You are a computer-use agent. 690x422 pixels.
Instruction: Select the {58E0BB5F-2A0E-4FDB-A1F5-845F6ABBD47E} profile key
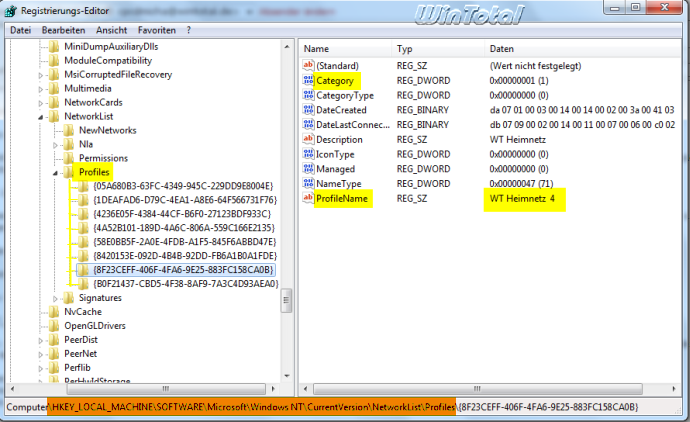coord(184,242)
